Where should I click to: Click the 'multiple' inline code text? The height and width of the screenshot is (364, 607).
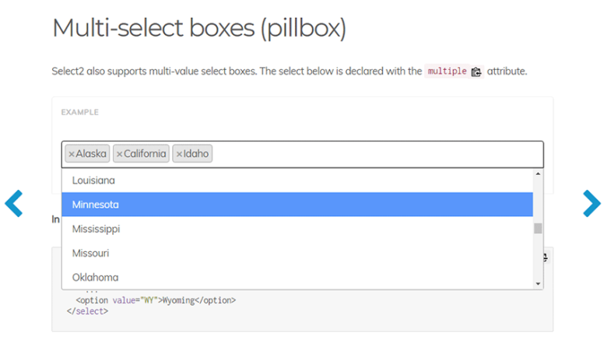coord(447,72)
